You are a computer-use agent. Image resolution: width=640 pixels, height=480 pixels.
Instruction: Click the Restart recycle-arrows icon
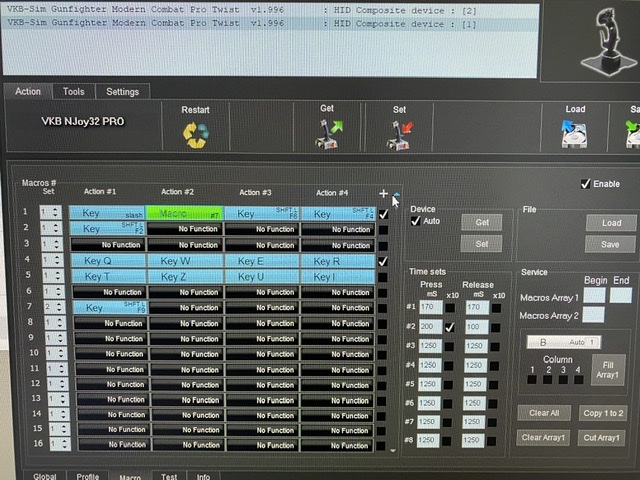click(x=195, y=136)
